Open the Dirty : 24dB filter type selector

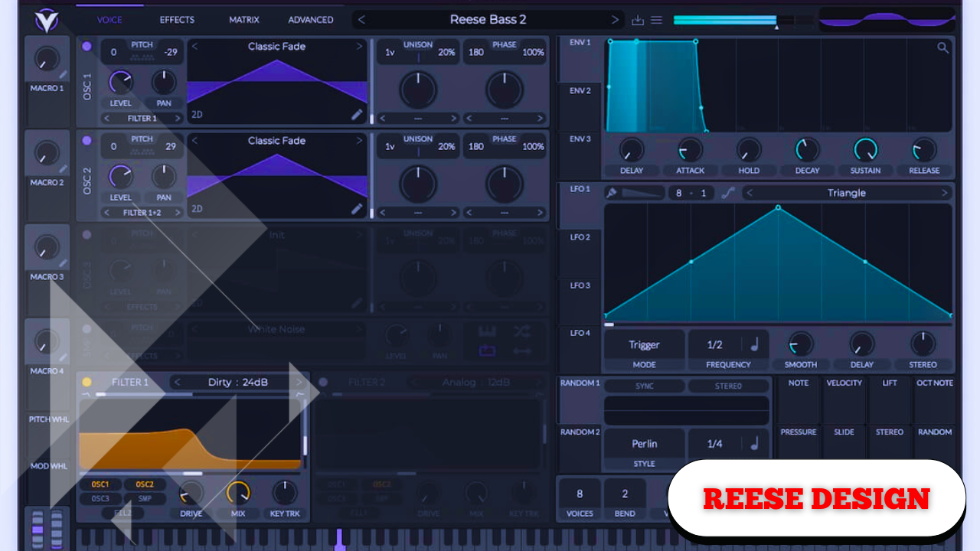[237, 382]
